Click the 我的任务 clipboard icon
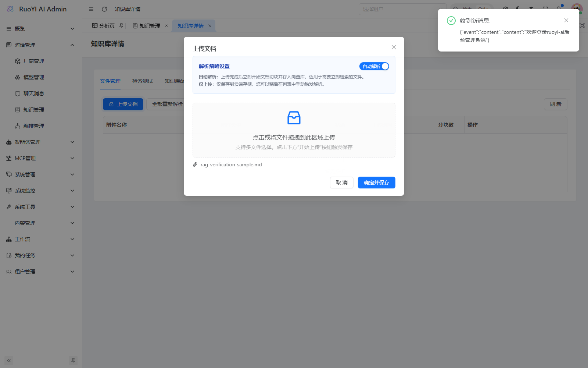The image size is (588, 368). pyautogui.click(x=9, y=255)
